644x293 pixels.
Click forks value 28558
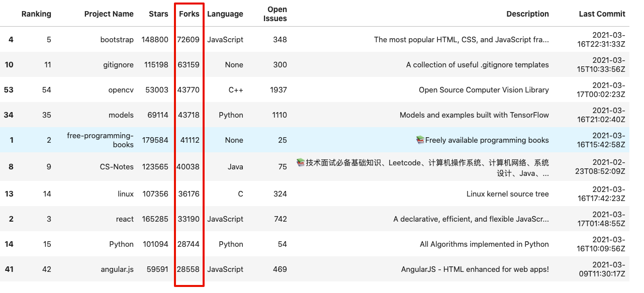click(189, 269)
